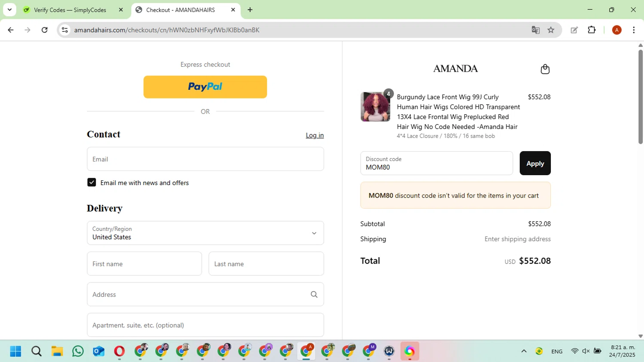Image resolution: width=644 pixels, height=362 pixels.
Task: Click into the Last name field
Action: click(266, 264)
